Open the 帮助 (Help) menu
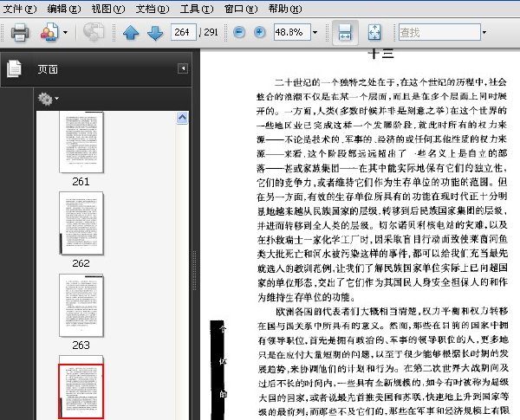 pyautogui.click(x=285, y=9)
